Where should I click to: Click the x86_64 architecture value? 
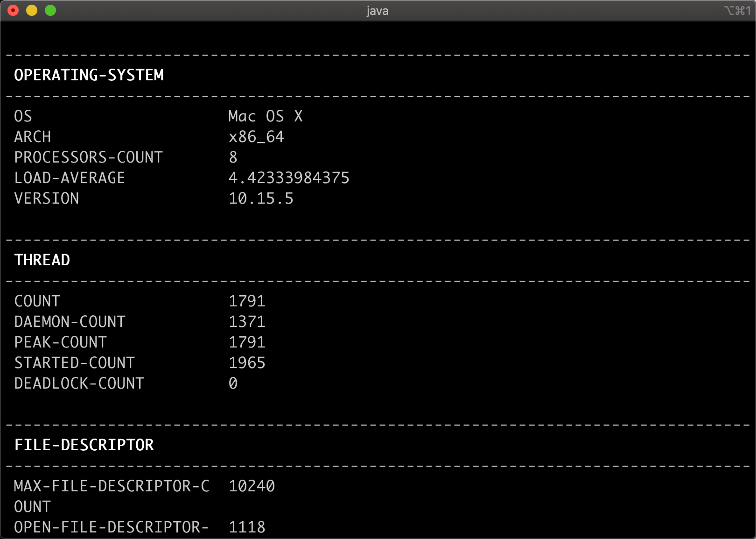[x=256, y=136]
